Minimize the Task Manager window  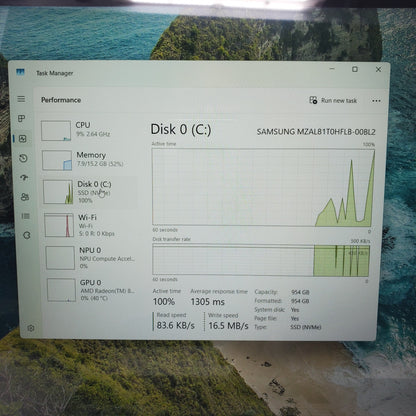coord(332,69)
